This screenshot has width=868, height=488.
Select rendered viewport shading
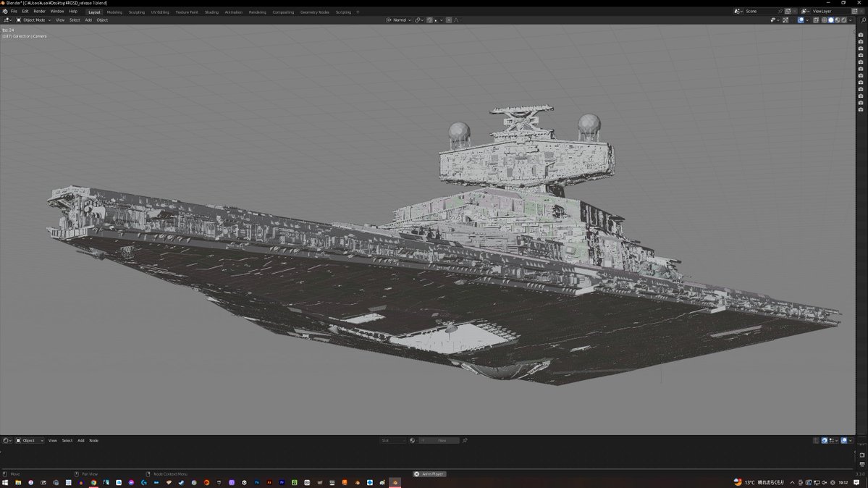pos(844,20)
